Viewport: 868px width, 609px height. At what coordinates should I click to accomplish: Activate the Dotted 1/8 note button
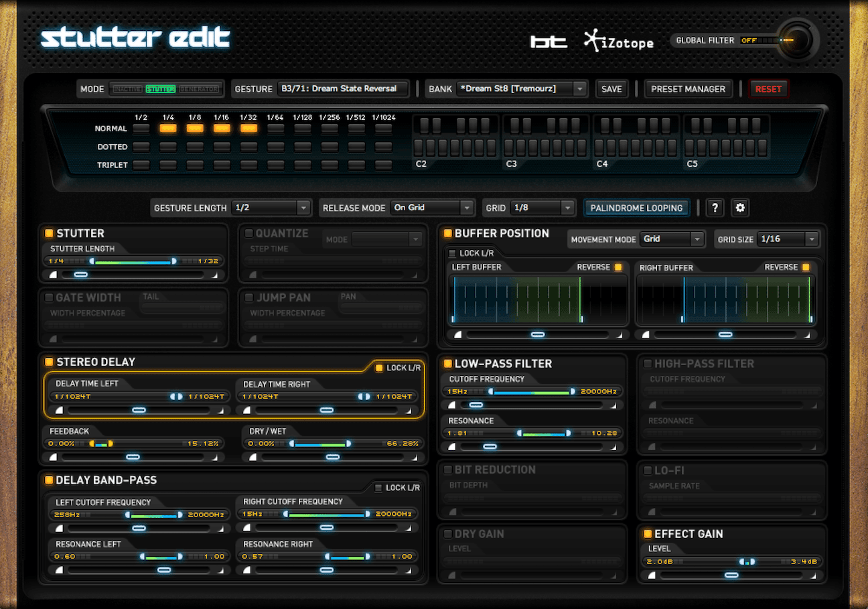[x=195, y=146]
